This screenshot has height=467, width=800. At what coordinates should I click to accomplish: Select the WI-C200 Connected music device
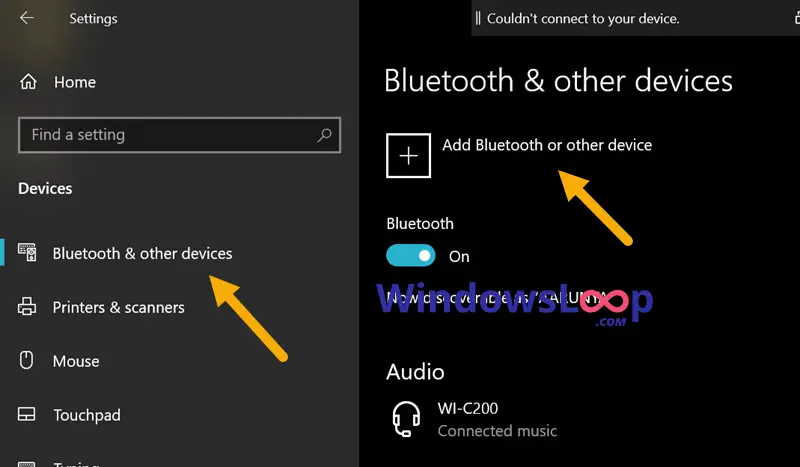474,420
